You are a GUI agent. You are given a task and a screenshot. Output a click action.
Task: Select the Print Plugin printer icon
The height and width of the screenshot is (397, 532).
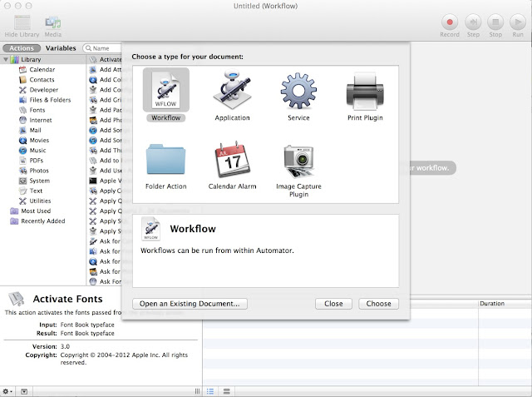coord(365,91)
